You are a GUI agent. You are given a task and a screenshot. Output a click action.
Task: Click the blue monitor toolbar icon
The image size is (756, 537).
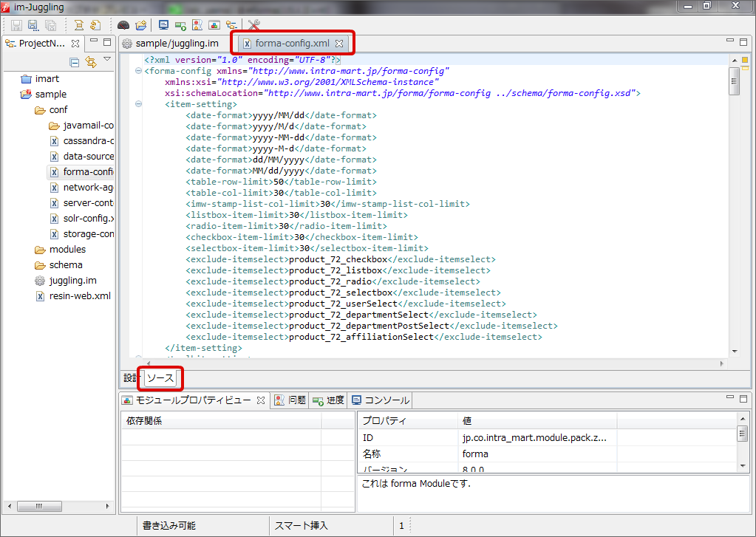tap(163, 25)
